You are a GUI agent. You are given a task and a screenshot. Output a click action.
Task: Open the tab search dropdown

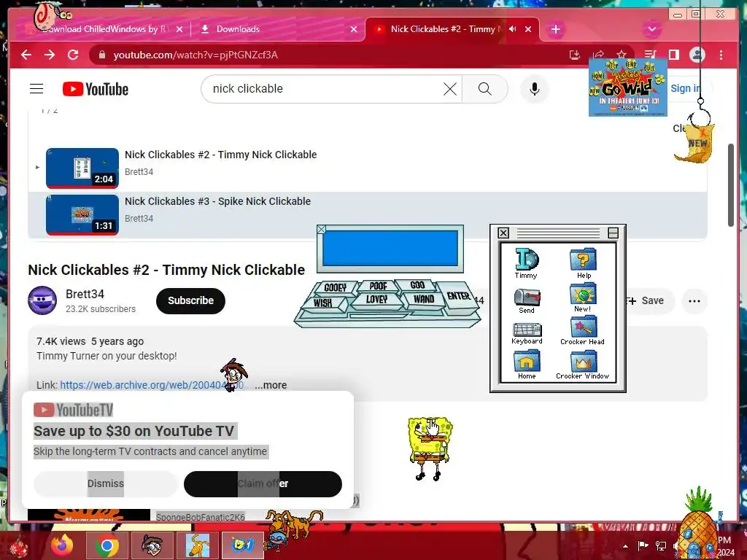(x=651, y=29)
